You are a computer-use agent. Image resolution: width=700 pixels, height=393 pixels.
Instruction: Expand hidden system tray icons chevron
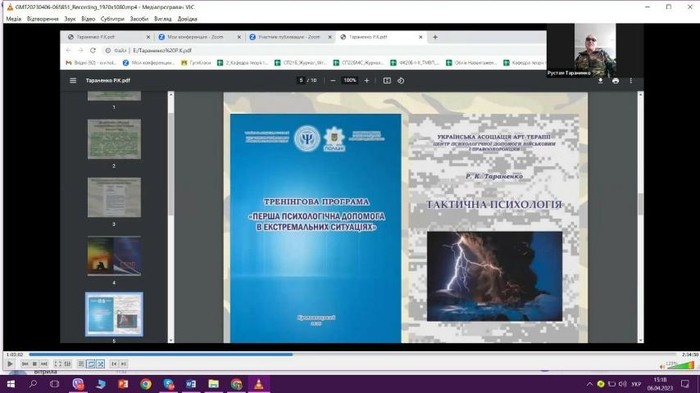click(590, 384)
